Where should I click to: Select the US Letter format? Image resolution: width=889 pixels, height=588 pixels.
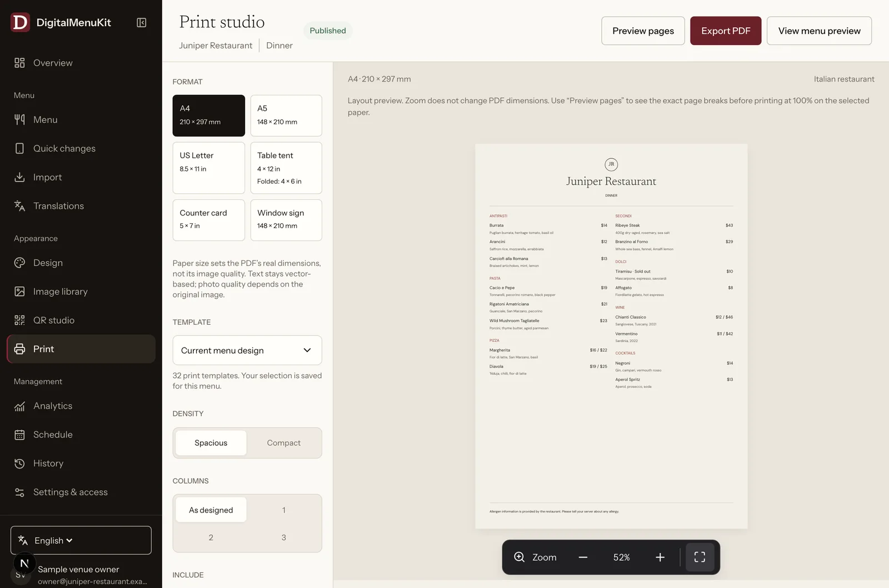[208, 168]
